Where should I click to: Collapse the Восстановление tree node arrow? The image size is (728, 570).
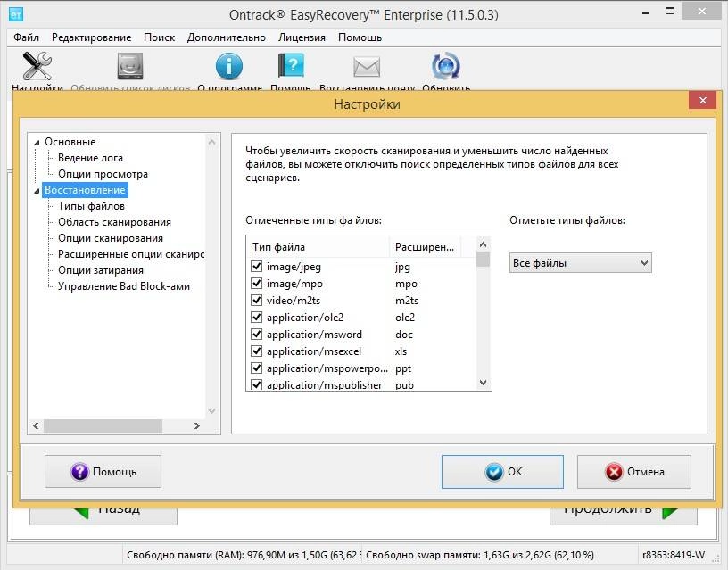(37, 191)
